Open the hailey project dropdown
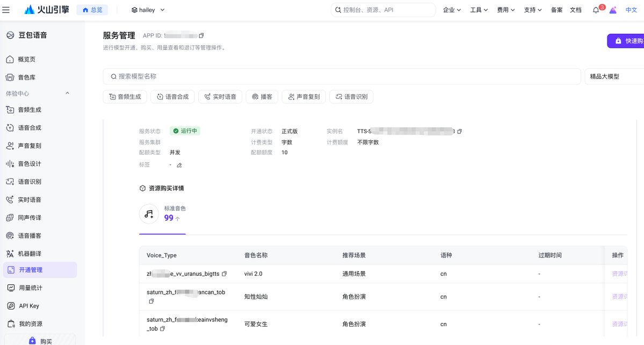The width and height of the screenshot is (644, 345). pyautogui.click(x=148, y=10)
